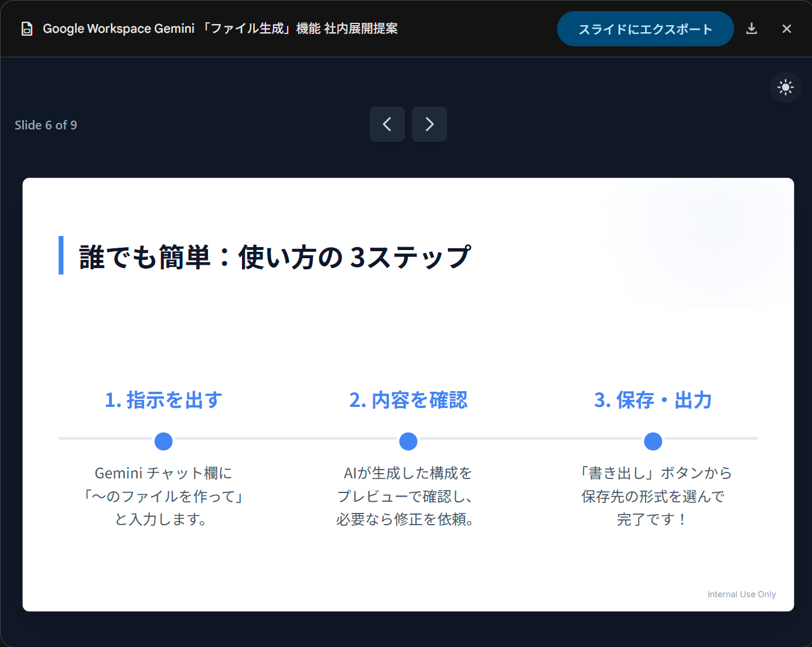Click the timeline dot under step 1
812x647 pixels.
pyautogui.click(x=163, y=441)
